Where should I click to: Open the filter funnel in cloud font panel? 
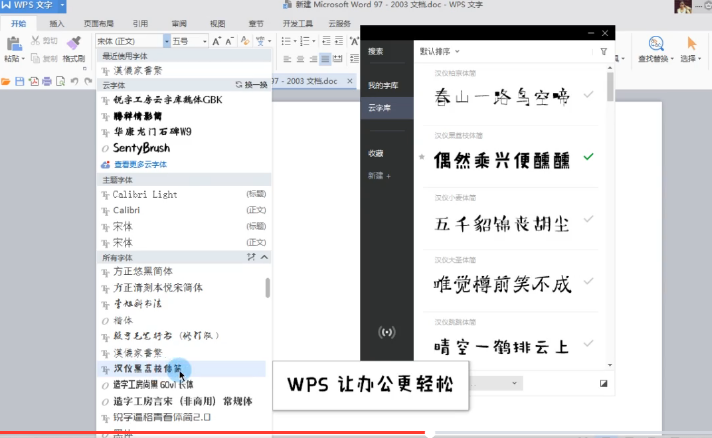(603, 52)
